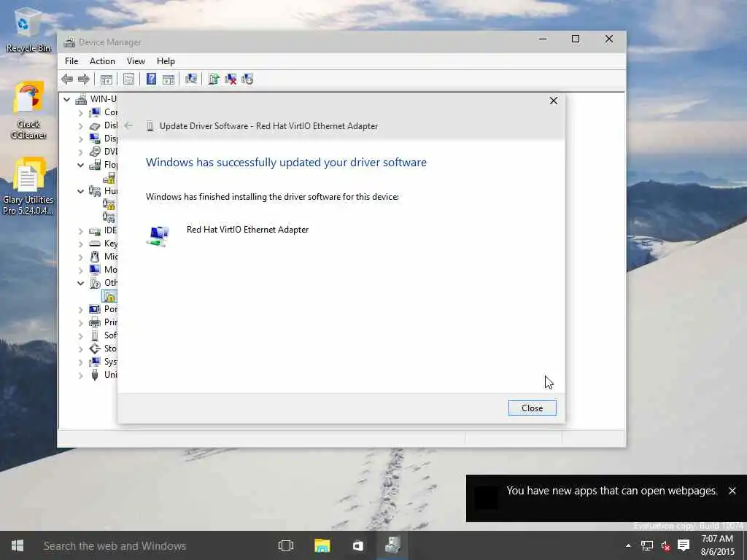Expand the Universal Serial Bus controllers category
Image resolution: width=747 pixels, height=560 pixels.
[x=80, y=376]
